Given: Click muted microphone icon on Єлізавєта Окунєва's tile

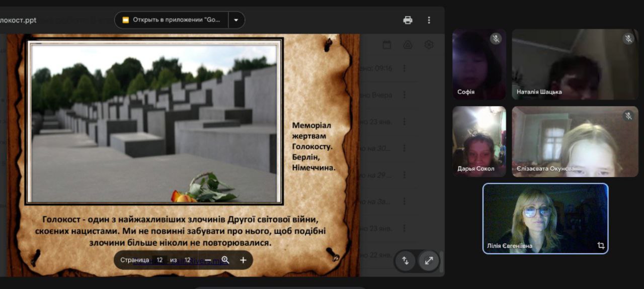Looking at the screenshot, I should tap(628, 116).
